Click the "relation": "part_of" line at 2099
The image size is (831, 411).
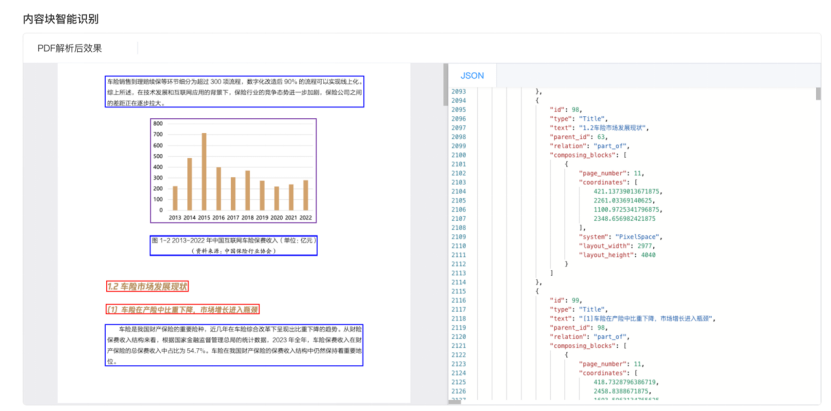tap(590, 146)
